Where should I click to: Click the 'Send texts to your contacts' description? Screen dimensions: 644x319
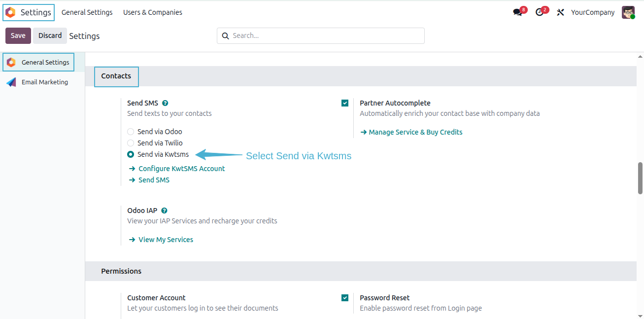point(169,113)
